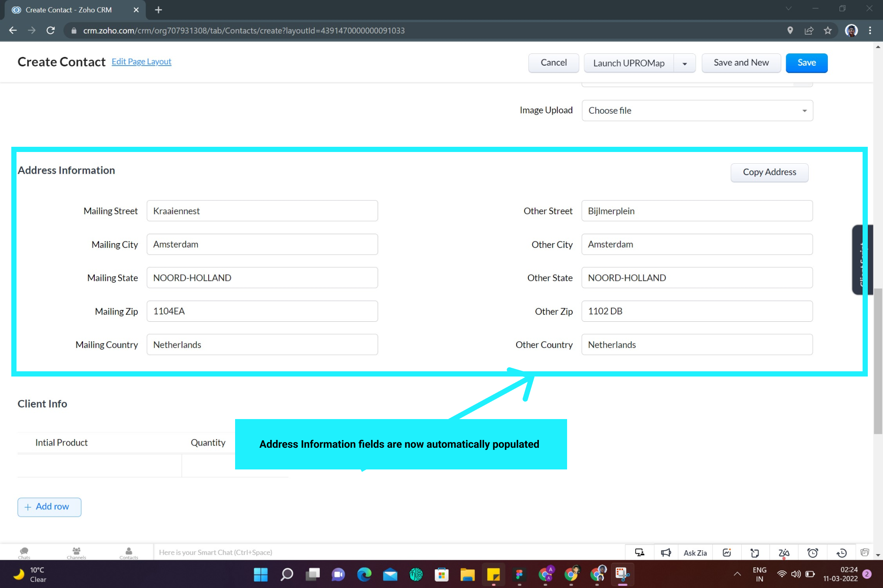Expand the Windows system tray chevron

point(737,574)
